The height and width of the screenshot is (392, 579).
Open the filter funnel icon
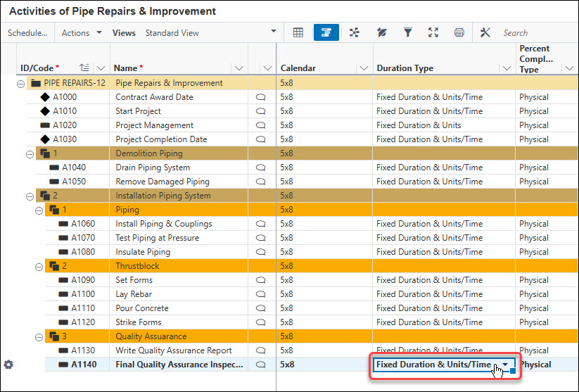[407, 32]
